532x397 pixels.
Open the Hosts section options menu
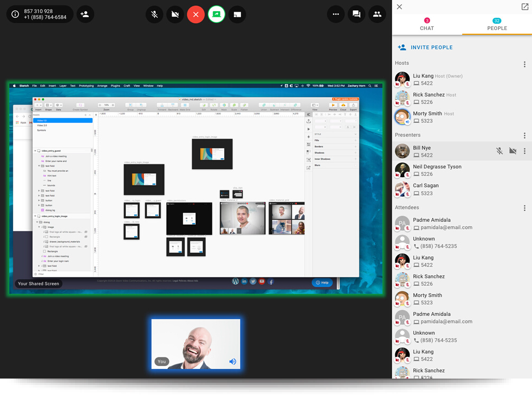pyautogui.click(x=525, y=64)
